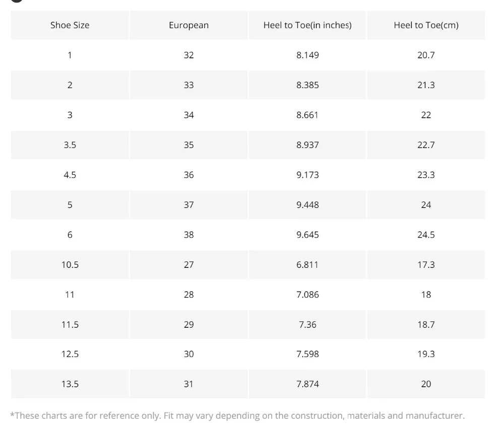Select the 8.149 inches cell
This screenshot has height=432, width=504.
click(307, 55)
